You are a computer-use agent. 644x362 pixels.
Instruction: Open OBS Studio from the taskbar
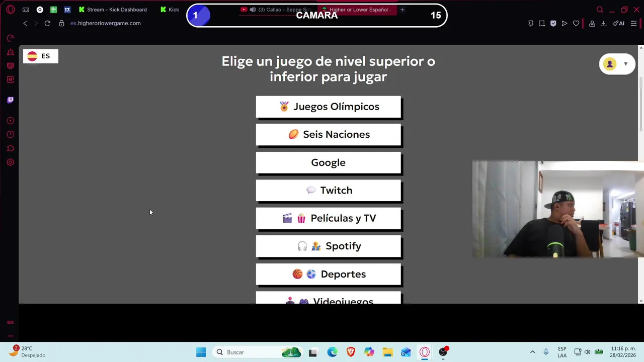pyautogui.click(x=443, y=352)
